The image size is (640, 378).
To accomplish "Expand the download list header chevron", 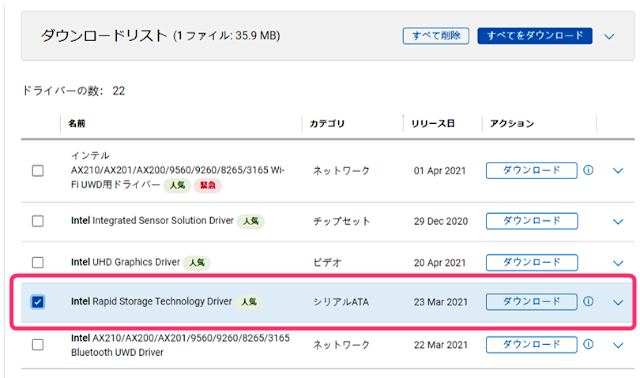I will tap(609, 36).
